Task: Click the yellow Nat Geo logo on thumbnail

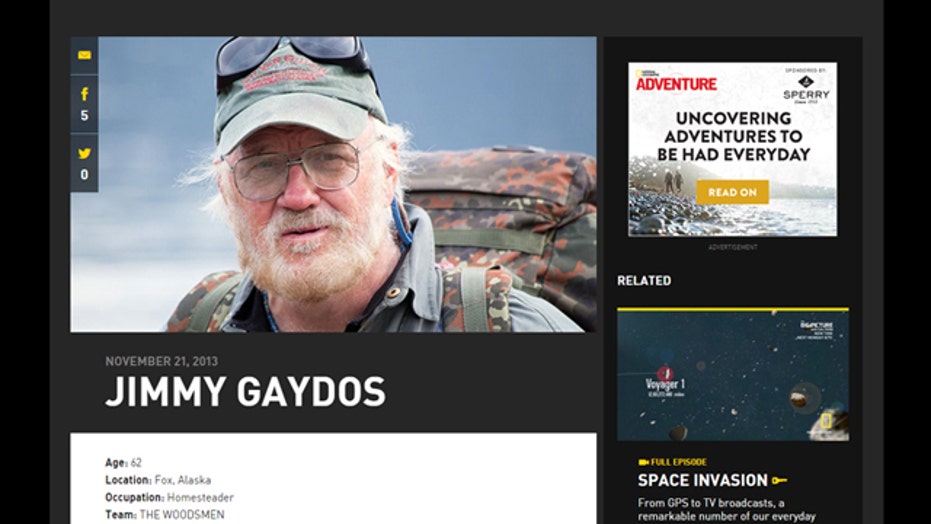Action: (x=826, y=421)
